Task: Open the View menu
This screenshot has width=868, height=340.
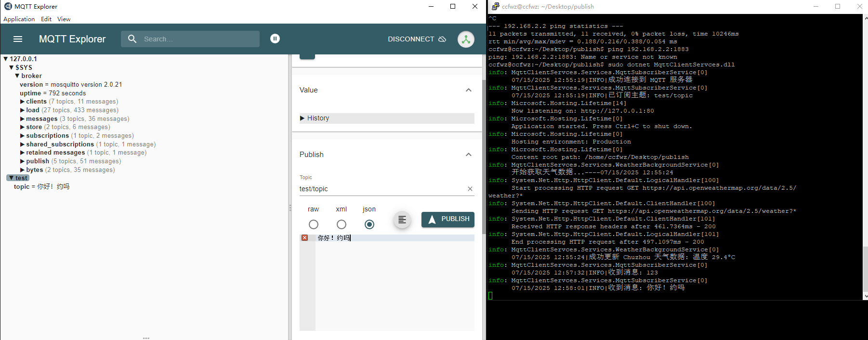Action: [64, 19]
